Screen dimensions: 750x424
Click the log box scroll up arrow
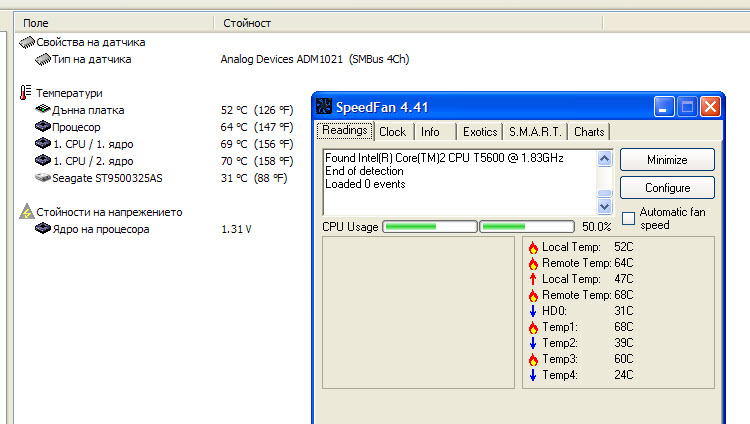pos(605,158)
